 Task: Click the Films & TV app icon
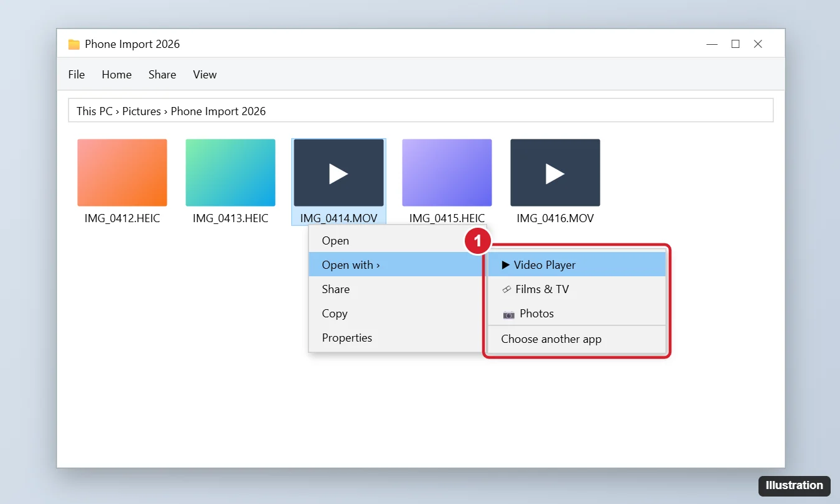pyautogui.click(x=506, y=289)
